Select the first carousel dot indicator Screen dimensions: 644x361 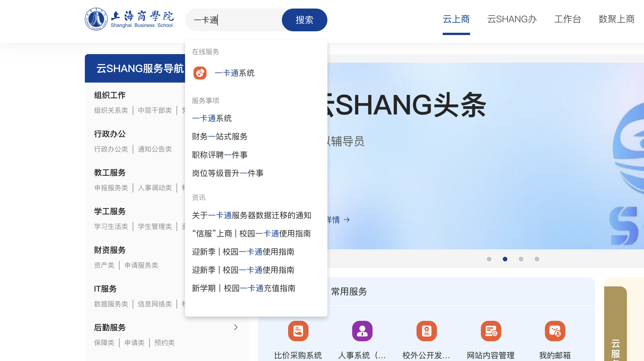coord(489,259)
